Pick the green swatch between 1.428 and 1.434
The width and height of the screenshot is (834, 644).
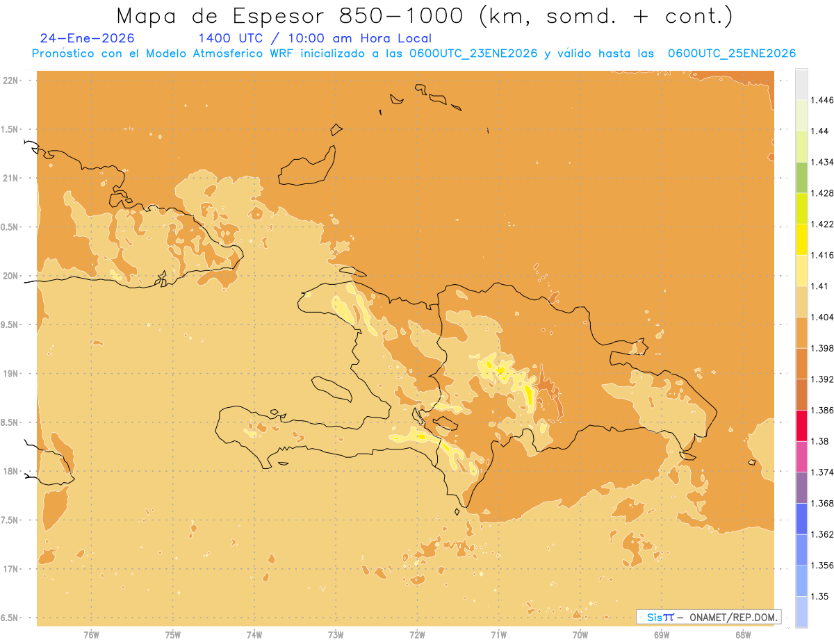click(801, 178)
